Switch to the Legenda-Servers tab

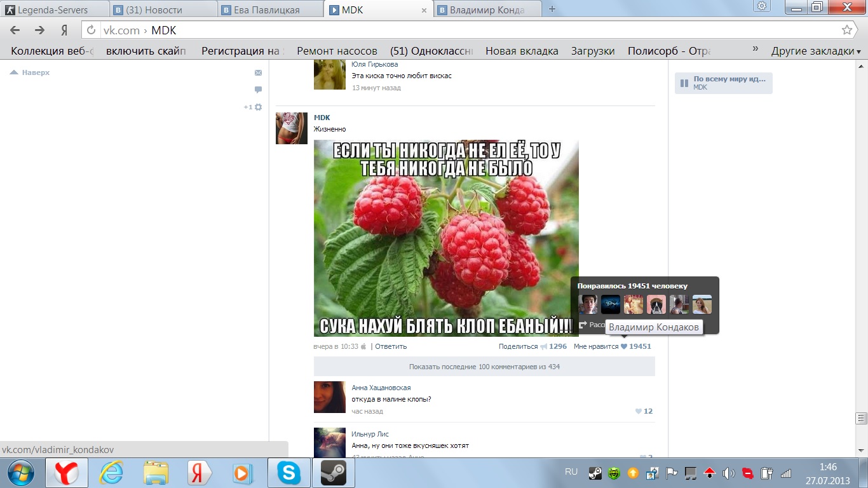point(54,10)
